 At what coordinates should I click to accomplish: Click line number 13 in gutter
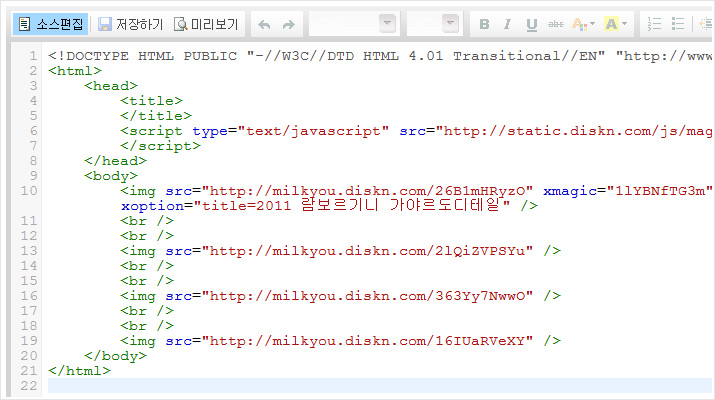click(x=28, y=251)
